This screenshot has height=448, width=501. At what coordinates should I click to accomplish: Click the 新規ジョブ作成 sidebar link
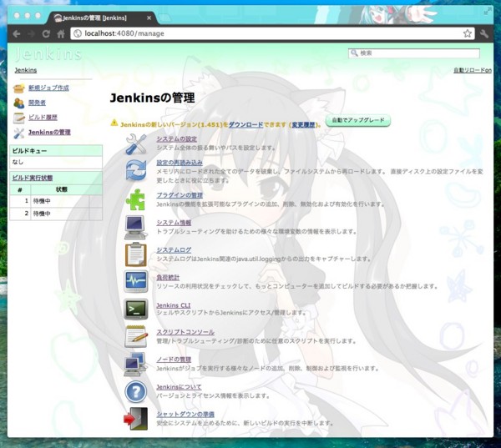48,88
